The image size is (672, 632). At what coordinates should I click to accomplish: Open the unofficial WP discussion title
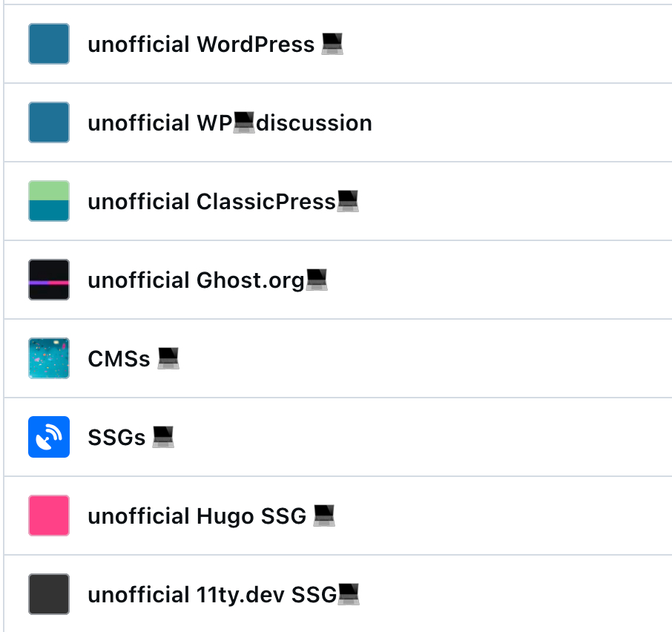click(x=230, y=123)
